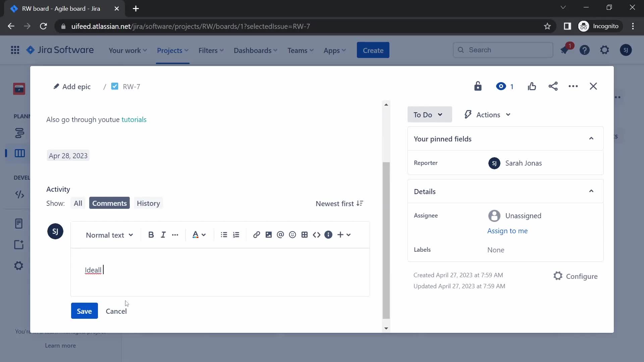Click the Save button
This screenshot has width=644, height=362.
click(x=85, y=311)
